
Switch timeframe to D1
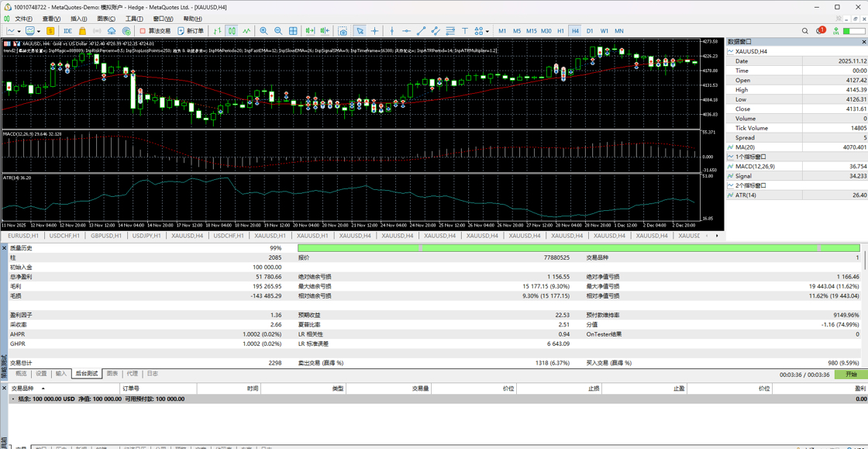click(590, 31)
